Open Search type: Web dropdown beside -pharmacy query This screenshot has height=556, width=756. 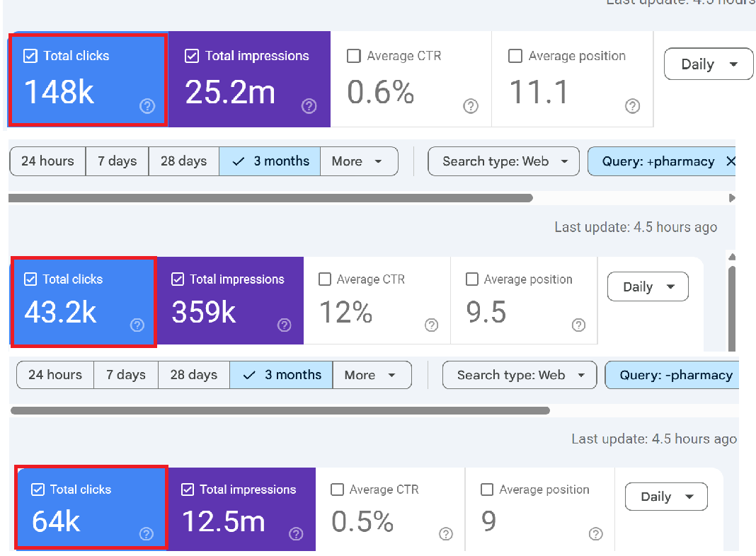[x=519, y=375]
